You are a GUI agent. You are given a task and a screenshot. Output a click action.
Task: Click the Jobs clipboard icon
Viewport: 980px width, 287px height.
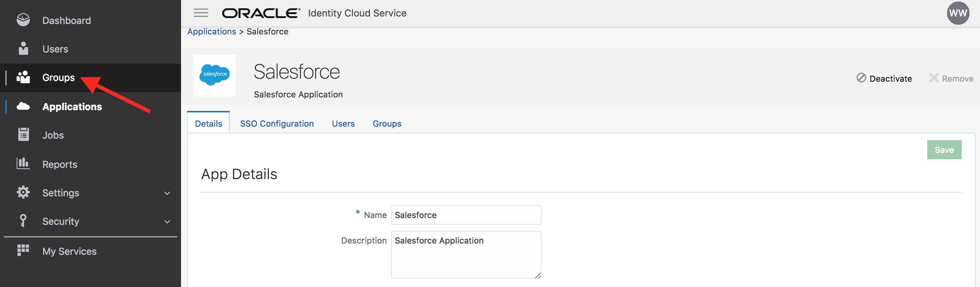point(23,135)
